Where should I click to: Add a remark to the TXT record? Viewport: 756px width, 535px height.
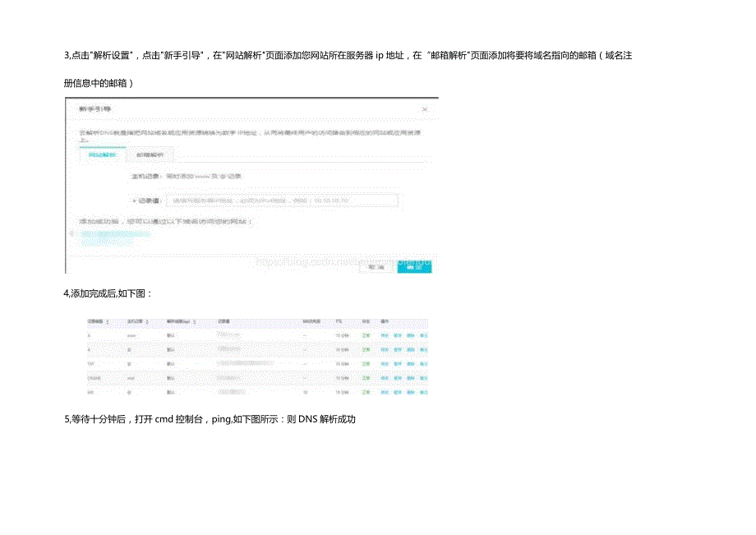click(424, 364)
